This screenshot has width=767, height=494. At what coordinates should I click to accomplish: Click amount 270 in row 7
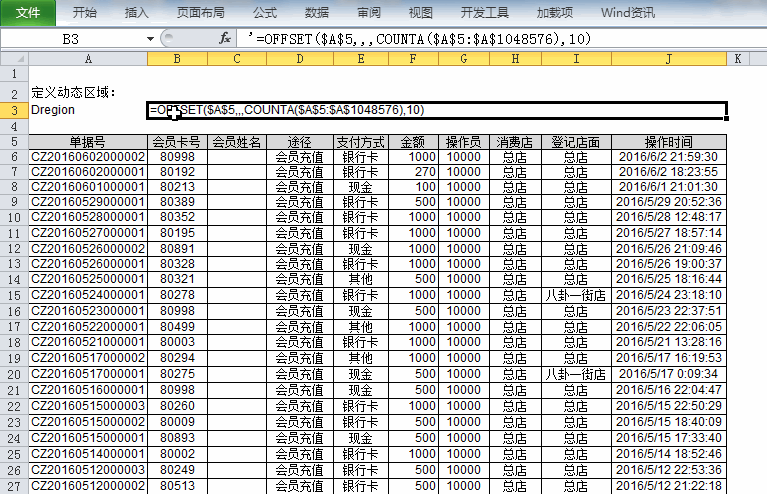tap(413, 172)
